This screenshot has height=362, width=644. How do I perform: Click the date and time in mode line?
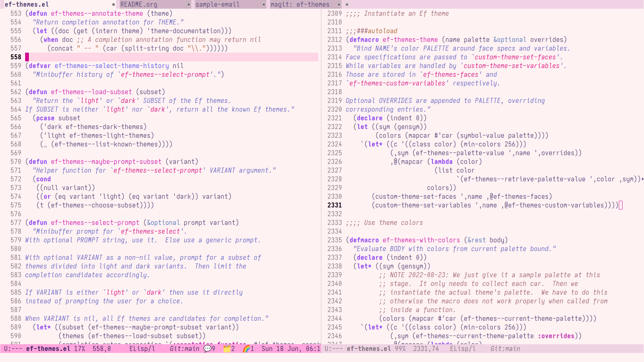pyautogui.click(x=290, y=349)
